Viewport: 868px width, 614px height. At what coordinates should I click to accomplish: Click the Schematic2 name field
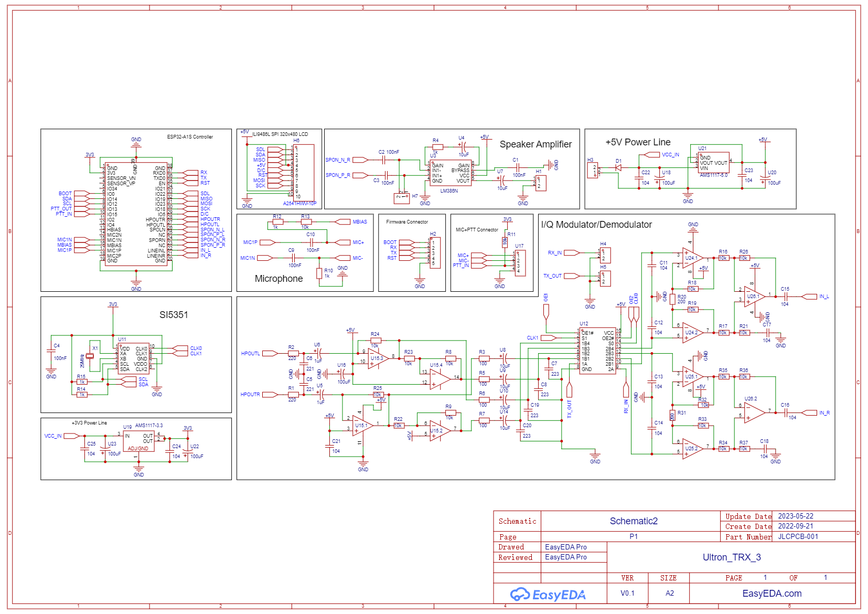[633, 521]
